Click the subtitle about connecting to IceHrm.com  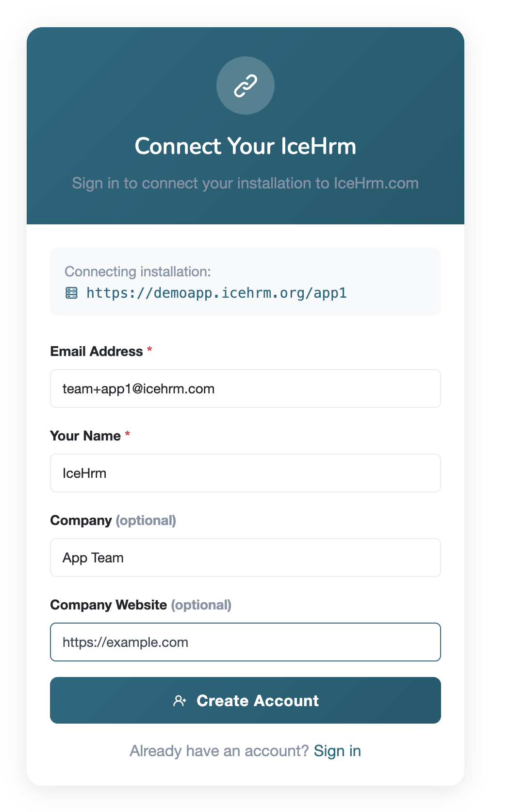pos(246,183)
